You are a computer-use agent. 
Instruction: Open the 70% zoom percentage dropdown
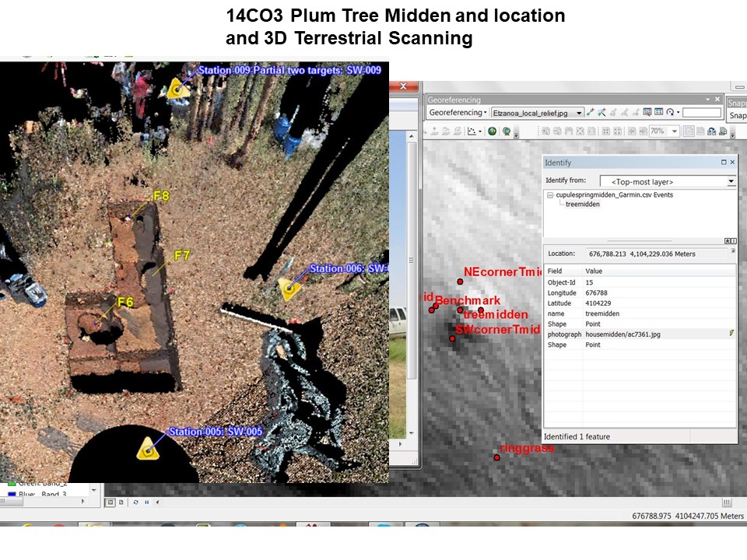click(x=675, y=131)
